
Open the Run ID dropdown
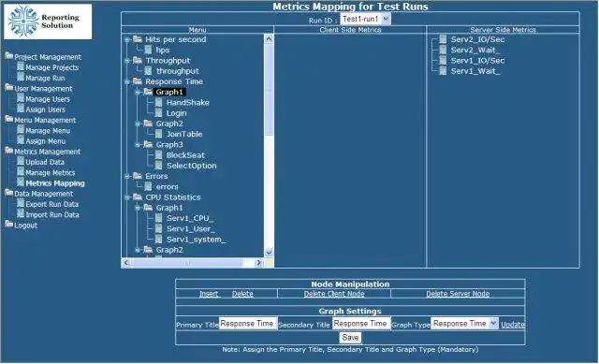click(x=386, y=19)
